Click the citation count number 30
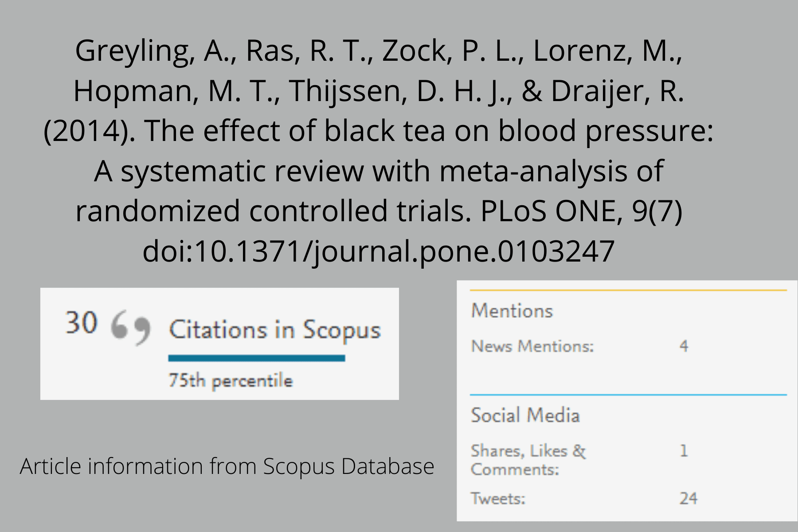This screenshot has width=798, height=532. coord(81,323)
